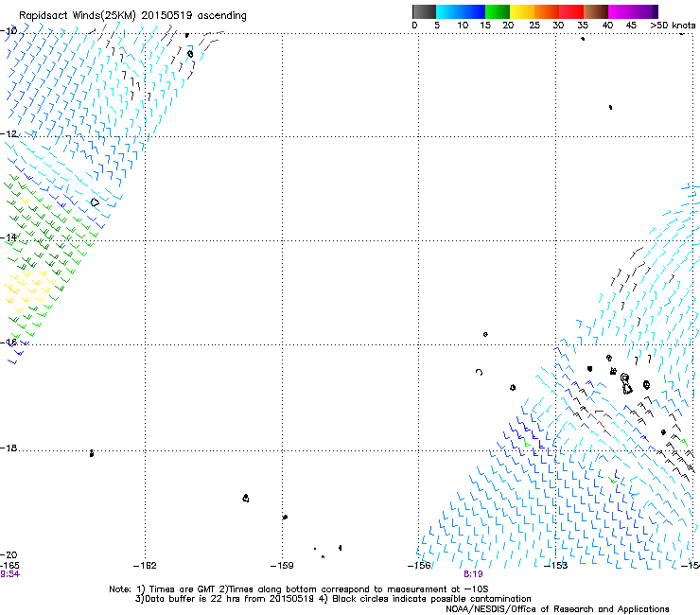This screenshot has height=615, width=700.
Task: Click the '-165' longitude axis label
Action: pyautogui.click(x=9, y=566)
